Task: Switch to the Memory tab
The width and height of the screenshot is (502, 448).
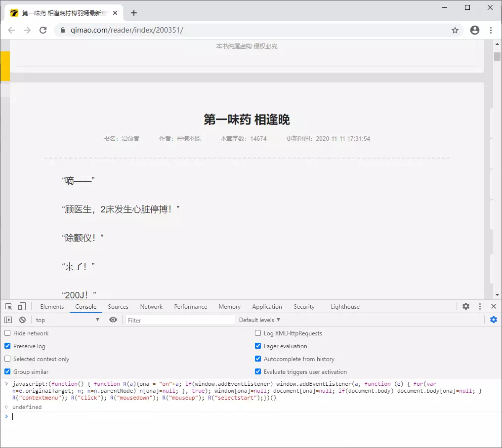Action: 230,307
